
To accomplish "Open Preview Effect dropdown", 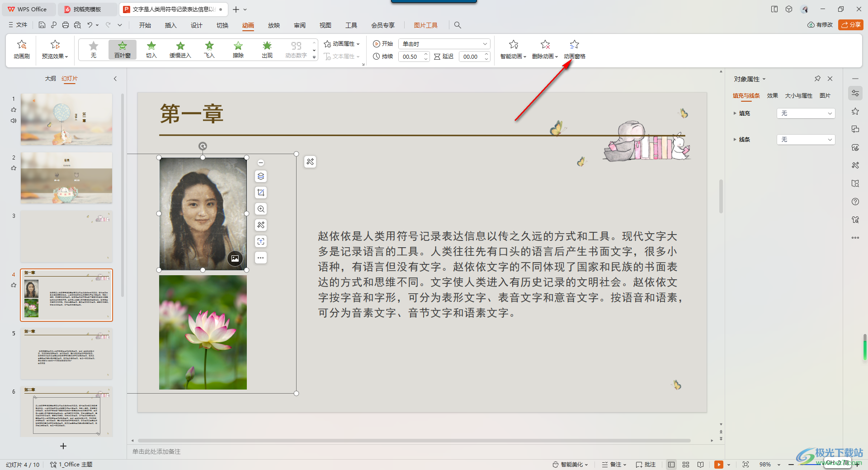I will [55, 49].
